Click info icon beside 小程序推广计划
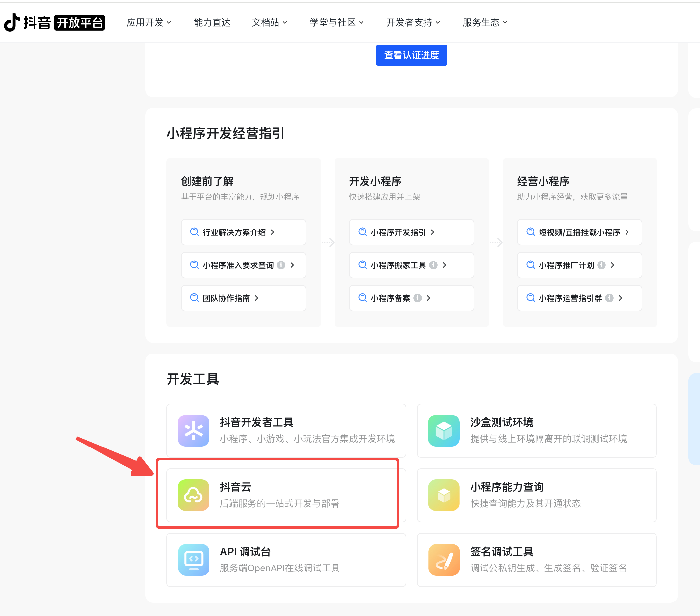The width and height of the screenshot is (700, 616). point(601,265)
